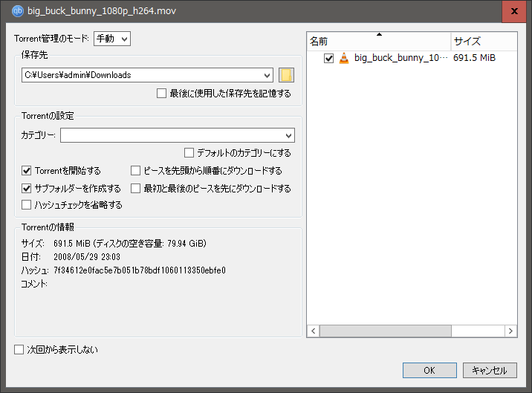Expand the save path dropdown list
Screen dimensions: 532x393
[x=267, y=75]
